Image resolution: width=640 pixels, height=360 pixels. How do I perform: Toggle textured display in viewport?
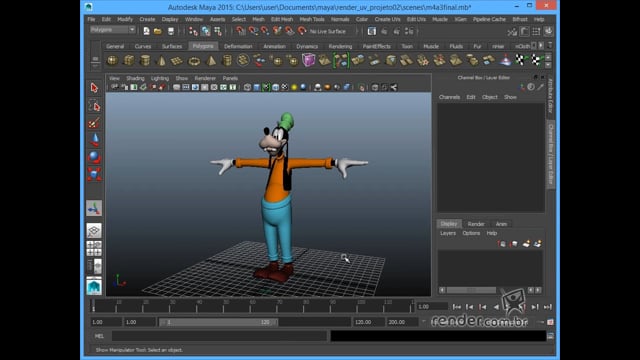coord(284,87)
